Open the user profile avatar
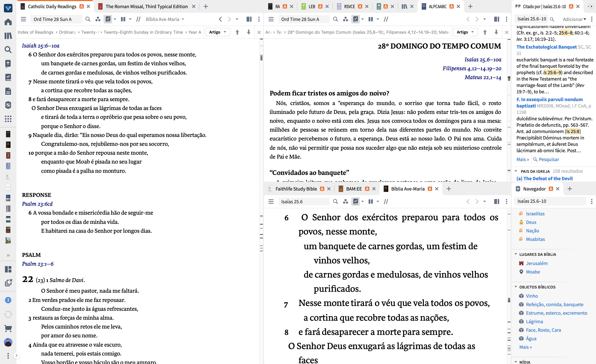 tap(8, 342)
